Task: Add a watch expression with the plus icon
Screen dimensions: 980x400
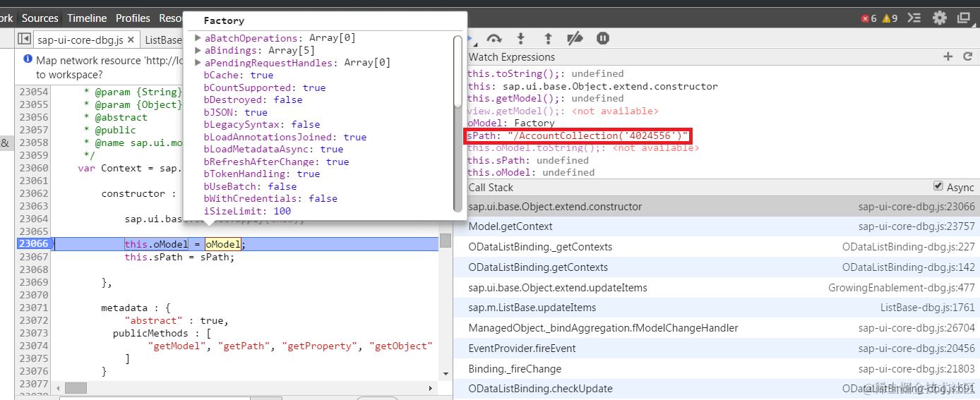Action: click(948, 56)
